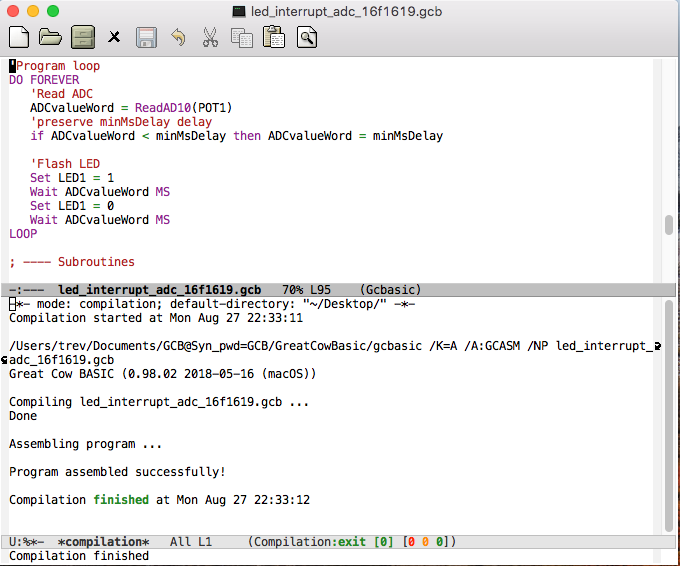Click the New file toolbar icon
Screen dimensions: 680x566
[19, 37]
